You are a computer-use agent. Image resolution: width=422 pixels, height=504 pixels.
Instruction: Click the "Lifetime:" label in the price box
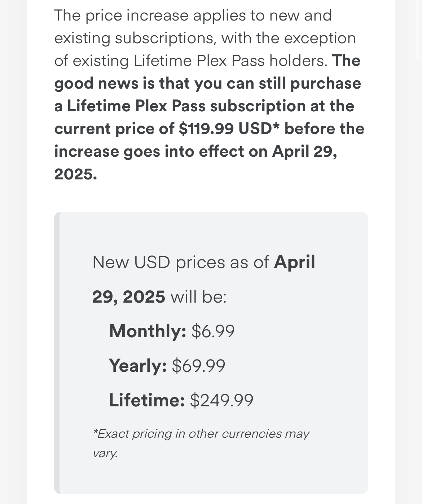click(147, 400)
